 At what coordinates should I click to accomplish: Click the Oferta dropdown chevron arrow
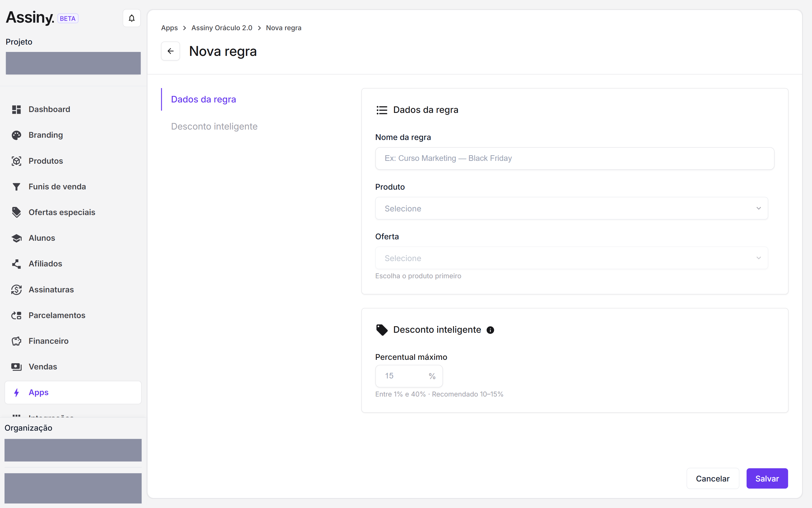pyautogui.click(x=759, y=258)
